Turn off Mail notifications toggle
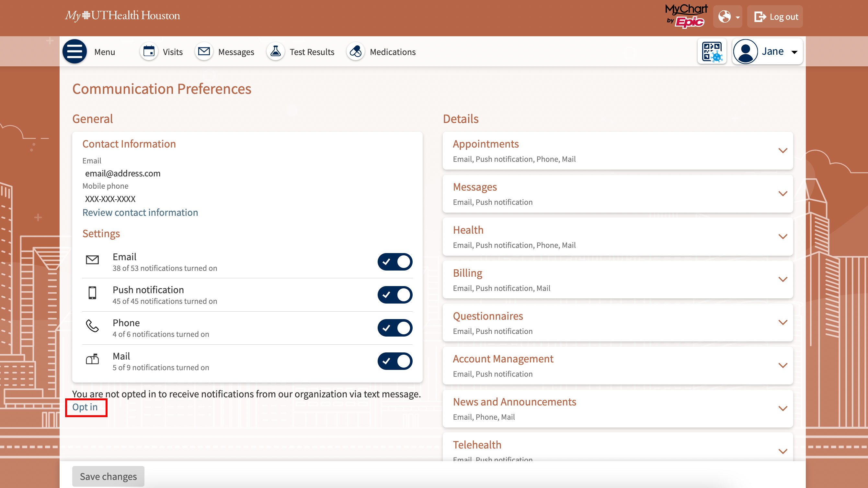This screenshot has height=488, width=868. (394, 361)
